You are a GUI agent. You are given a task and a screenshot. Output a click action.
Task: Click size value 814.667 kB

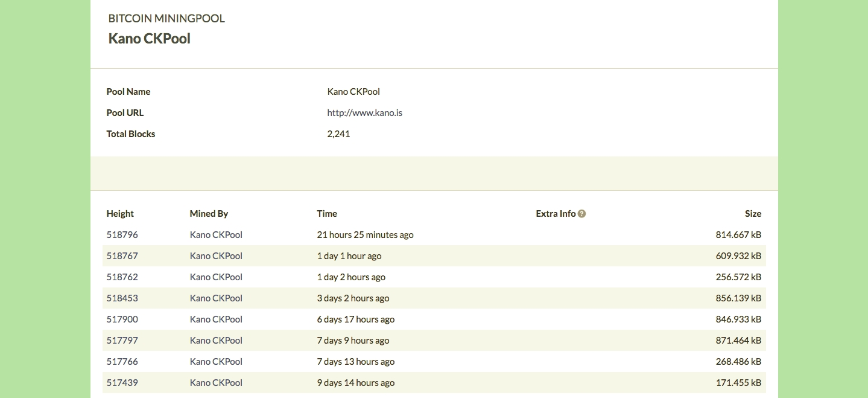click(738, 235)
